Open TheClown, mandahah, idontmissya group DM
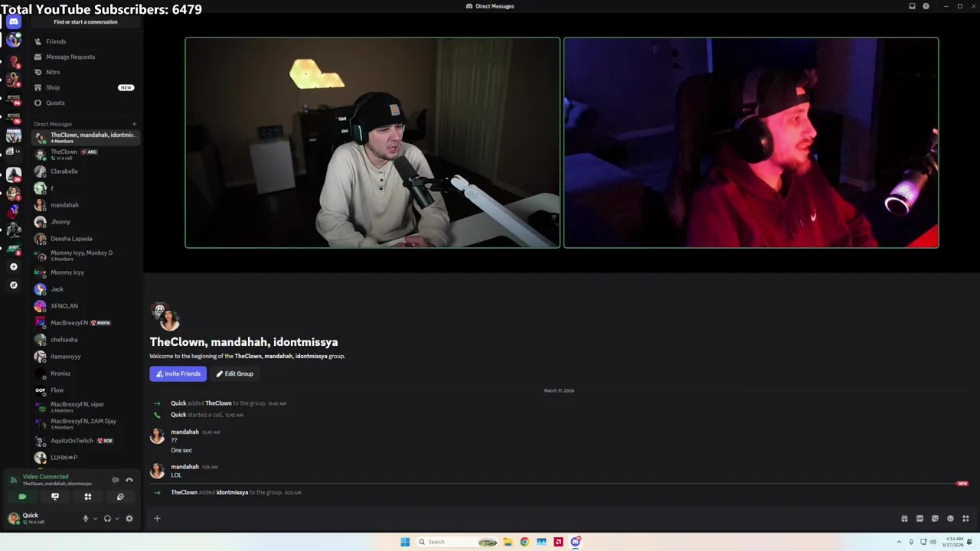The width and height of the screenshot is (980, 551). coord(84,138)
